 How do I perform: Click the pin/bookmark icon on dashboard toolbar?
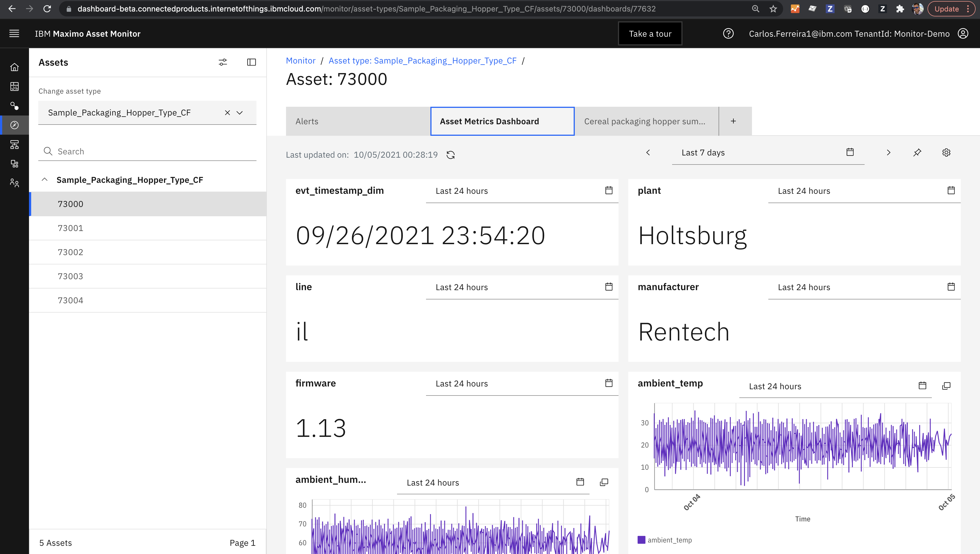pyautogui.click(x=917, y=152)
